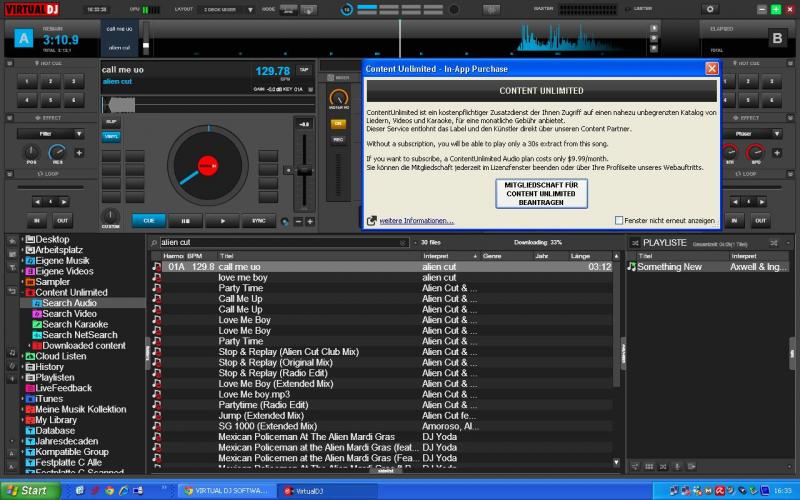This screenshot has width=800, height=500.
Task: Halve the loop length on deck A
Action: tap(37, 202)
